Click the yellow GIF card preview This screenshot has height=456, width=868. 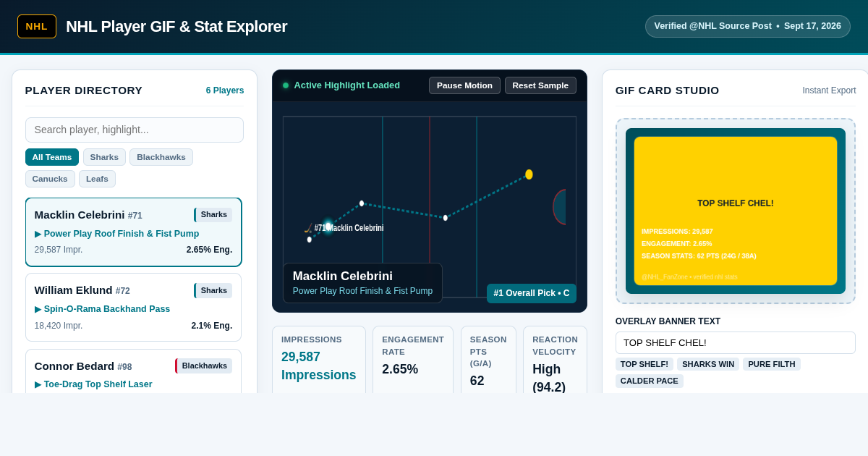point(736,211)
